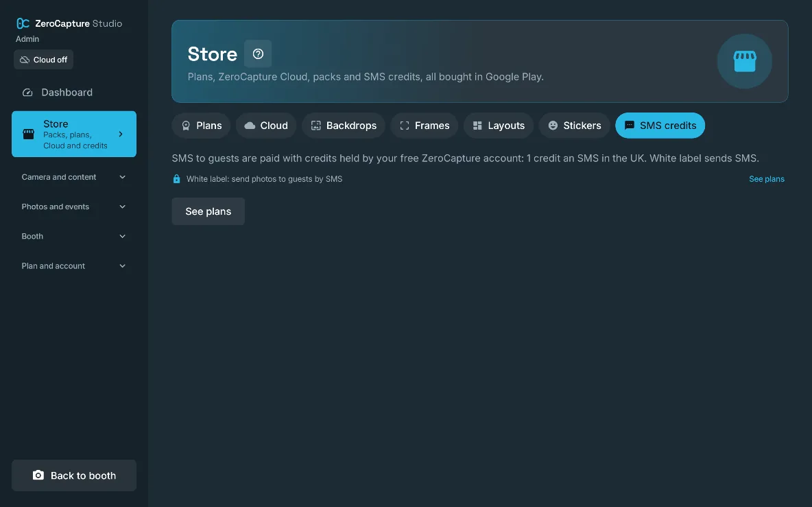The width and height of the screenshot is (812, 507).
Task: Click the Frames bracket icon
Action: (x=405, y=126)
